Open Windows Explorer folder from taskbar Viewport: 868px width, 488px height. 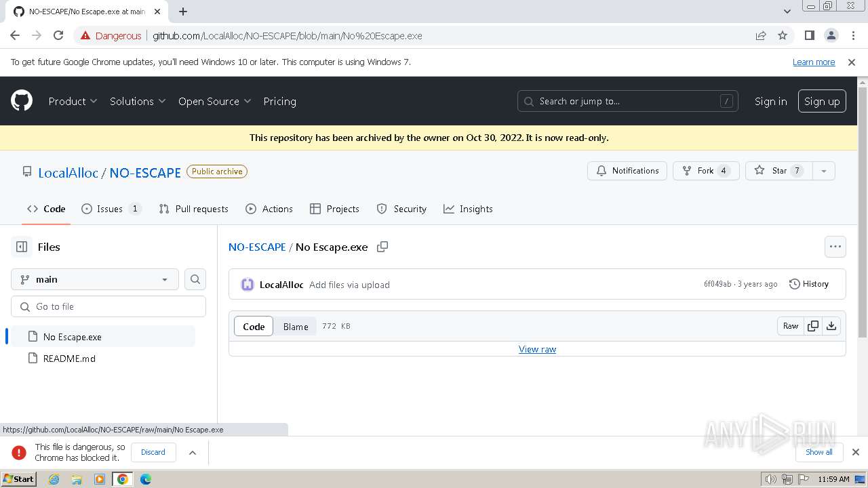click(77, 479)
